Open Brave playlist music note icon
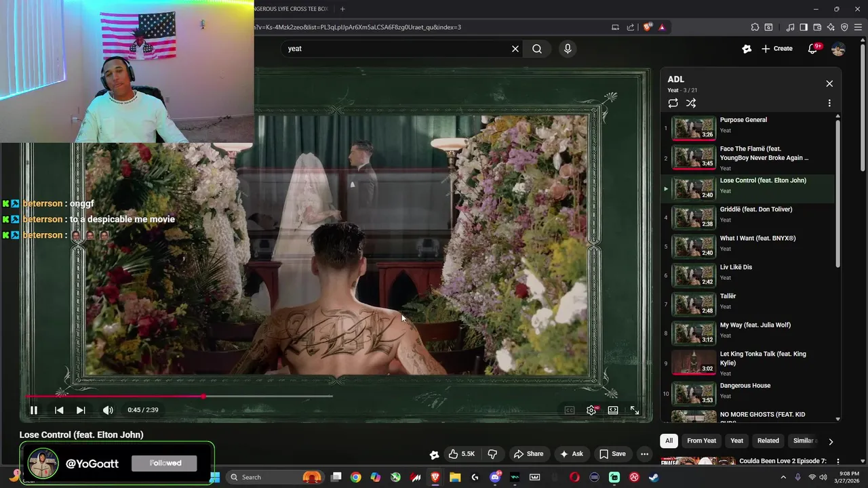868x488 pixels. point(790,27)
